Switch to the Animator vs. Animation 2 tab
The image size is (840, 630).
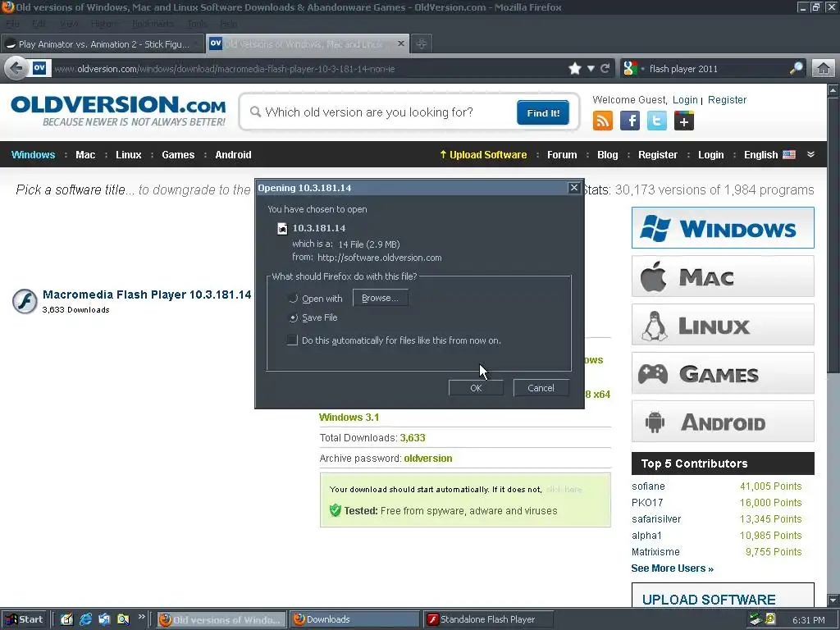click(103, 44)
